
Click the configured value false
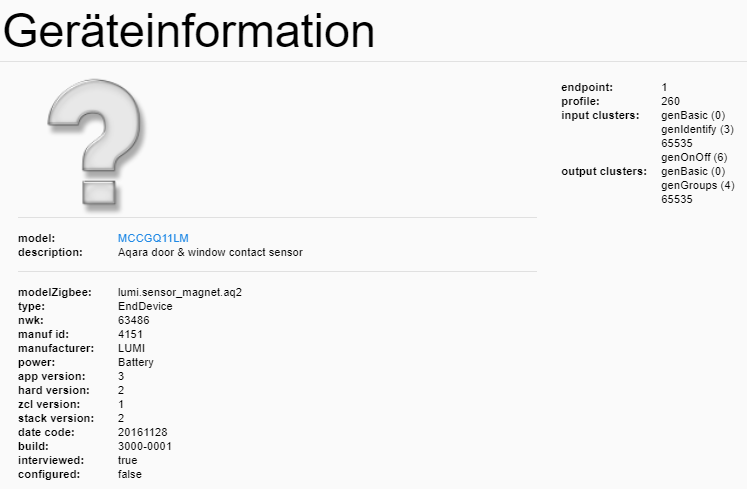(x=130, y=474)
